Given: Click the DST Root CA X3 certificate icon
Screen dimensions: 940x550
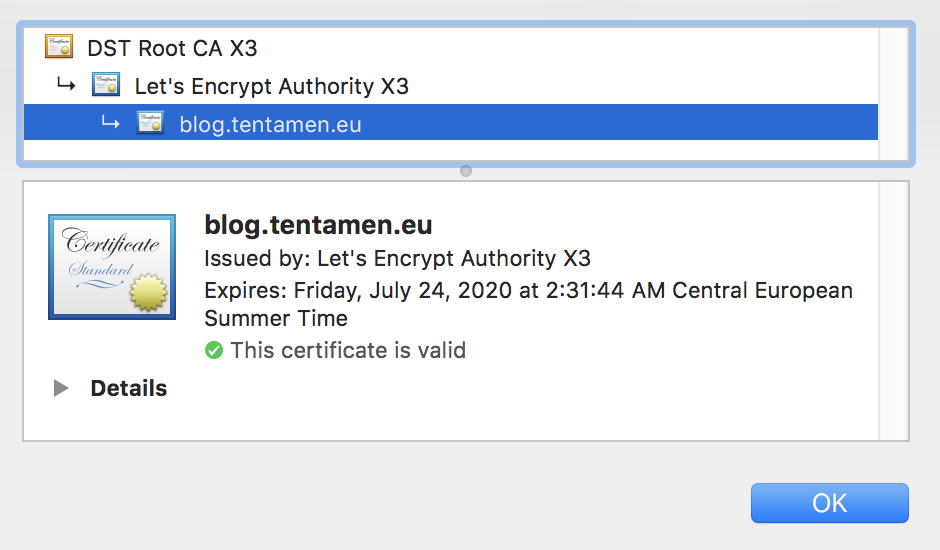Looking at the screenshot, I should point(59,47).
